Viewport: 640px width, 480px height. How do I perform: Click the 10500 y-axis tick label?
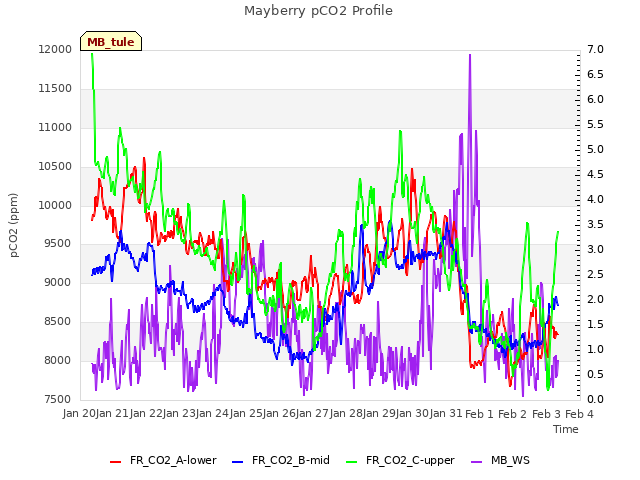(x=55, y=166)
